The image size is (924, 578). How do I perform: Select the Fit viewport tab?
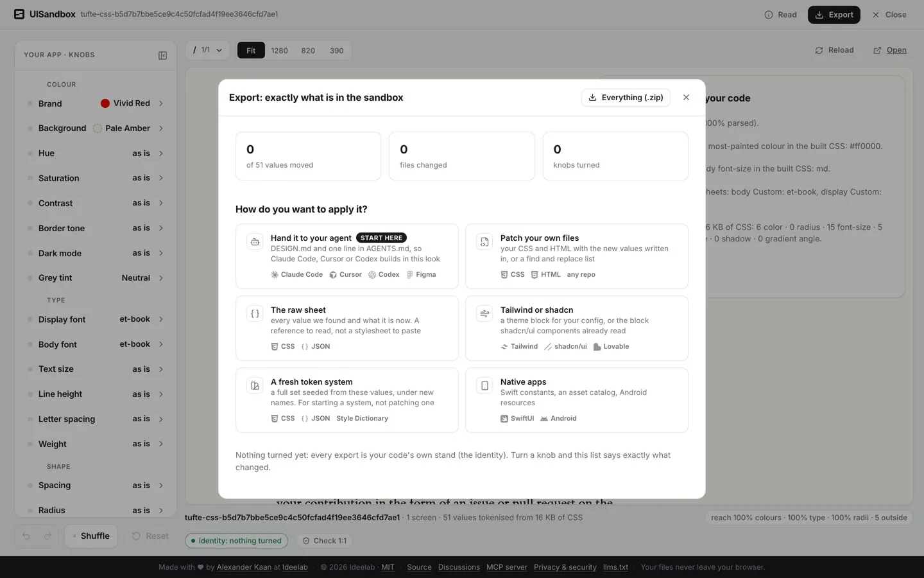pos(251,51)
